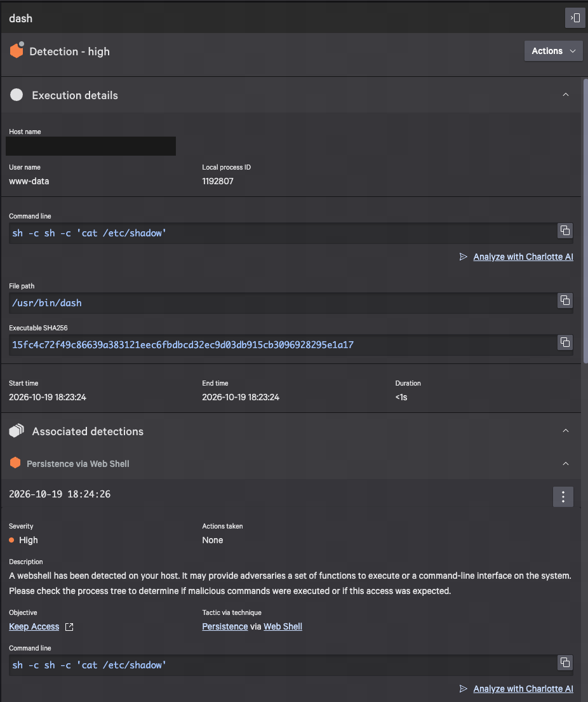Open the Keep Access objective link

34,626
